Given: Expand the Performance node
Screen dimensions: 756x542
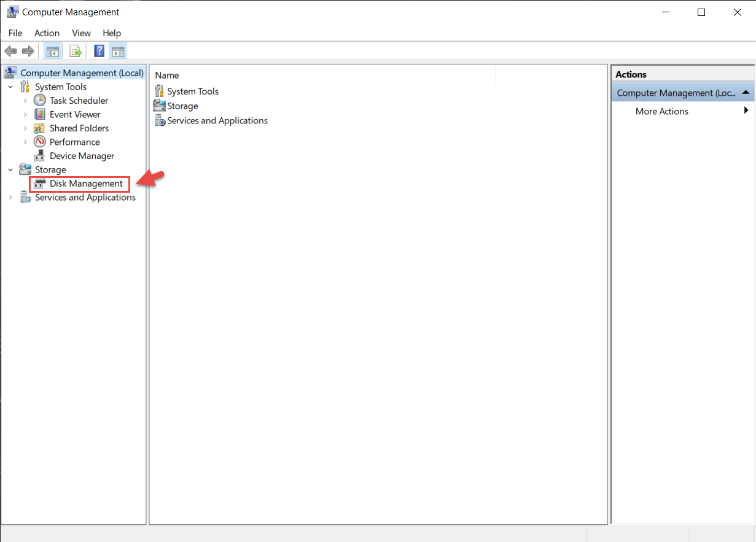Looking at the screenshot, I should (x=25, y=142).
